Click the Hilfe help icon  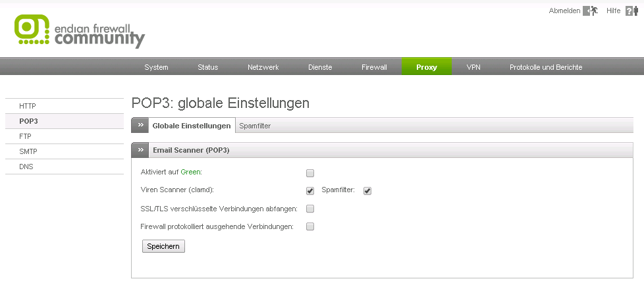[x=631, y=11]
